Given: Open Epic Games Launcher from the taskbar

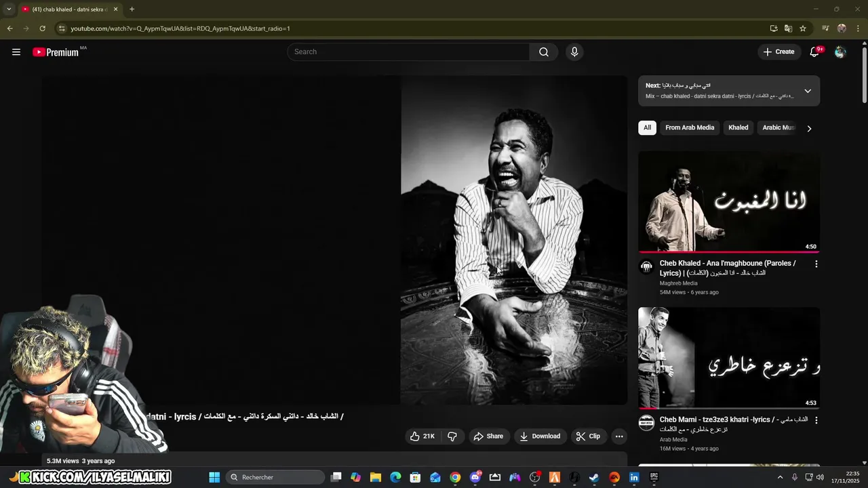Looking at the screenshot, I should 654,477.
